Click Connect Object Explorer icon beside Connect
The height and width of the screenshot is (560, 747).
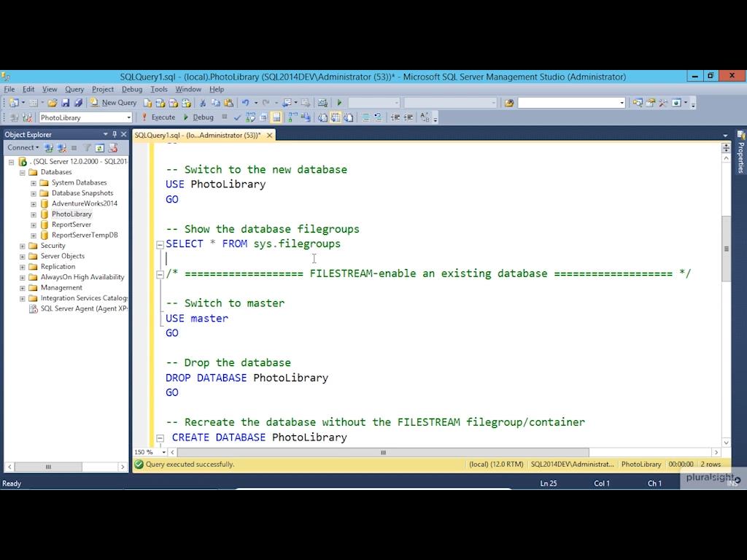click(x=48, y=148)
